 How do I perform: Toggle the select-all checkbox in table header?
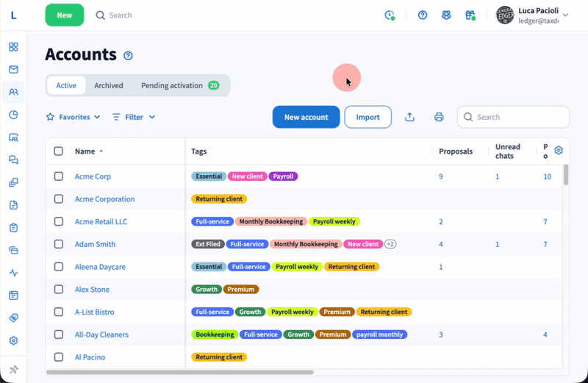[59, 151]
